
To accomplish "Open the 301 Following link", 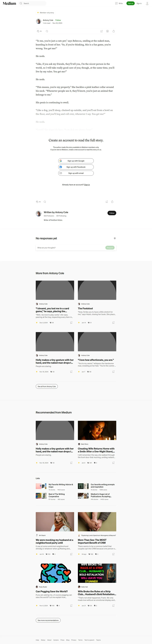I will point(61,216).
